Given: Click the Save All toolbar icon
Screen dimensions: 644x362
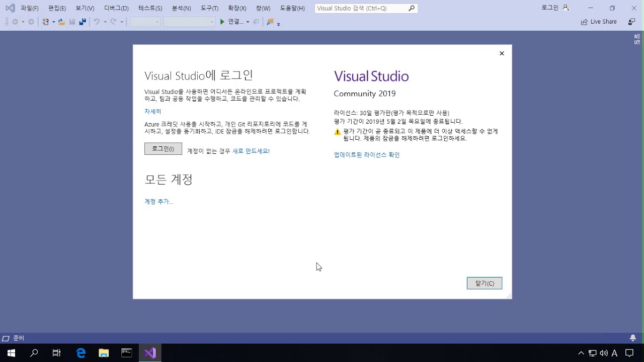Looking at the screenshot, I should [x=83, y=22].
